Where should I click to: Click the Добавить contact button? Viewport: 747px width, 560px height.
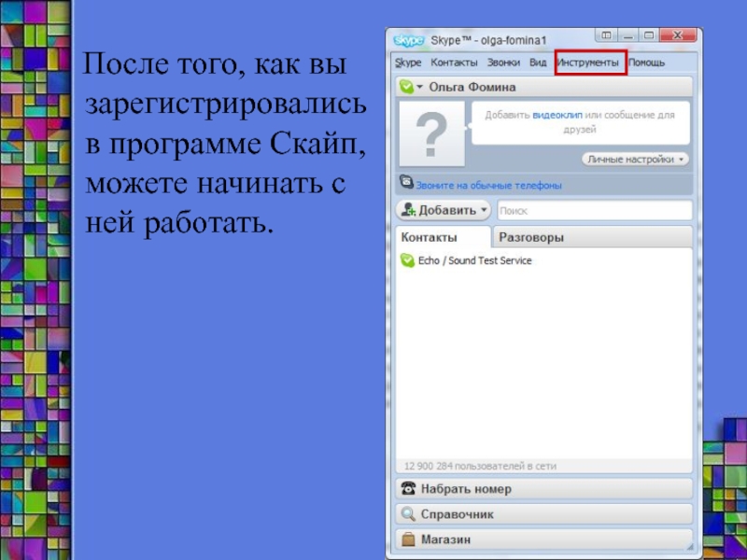click(443, 210)
